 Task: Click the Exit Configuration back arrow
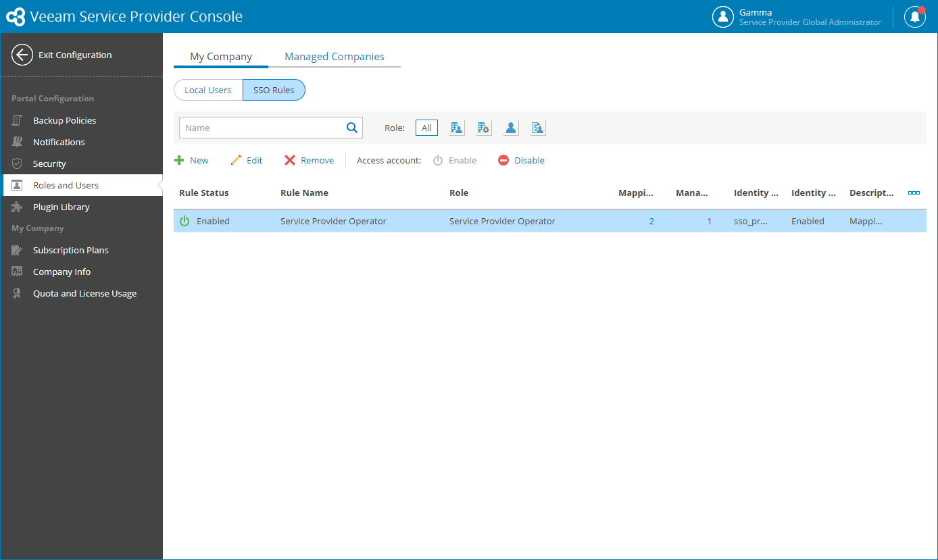pos(22,55)
